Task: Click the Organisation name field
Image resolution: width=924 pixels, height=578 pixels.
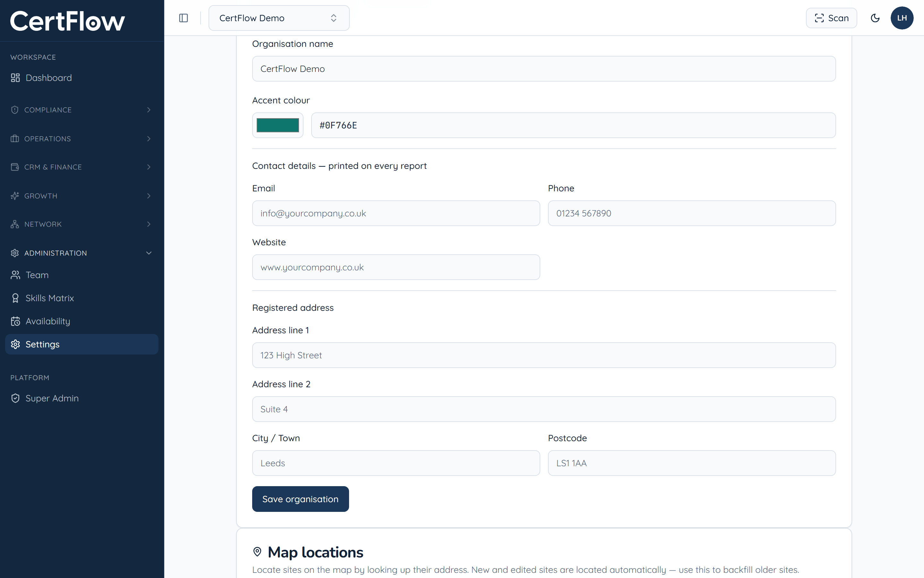Action: 544,69
